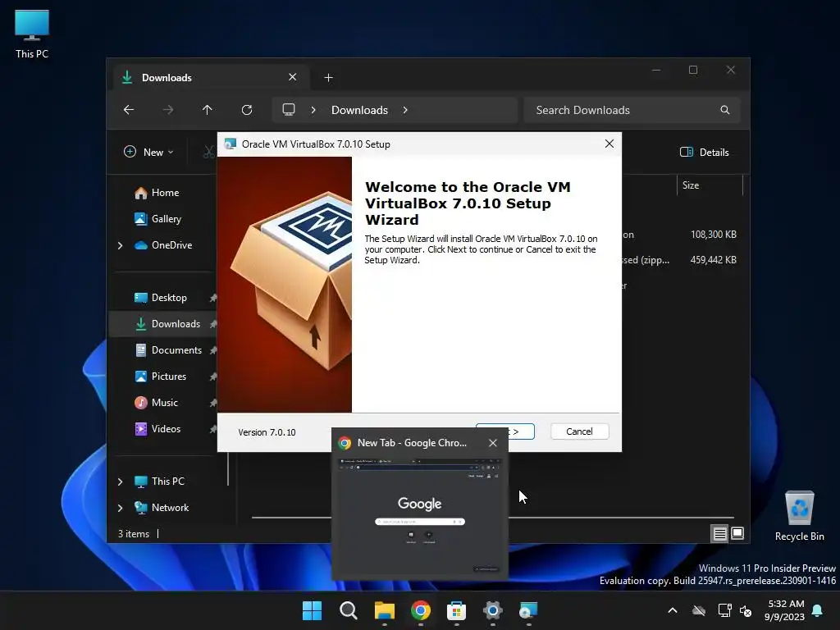840x630 pixels.
Task: Open the New dropdown in Explorer
Action: pyautogui.click(x=149, y=152)
